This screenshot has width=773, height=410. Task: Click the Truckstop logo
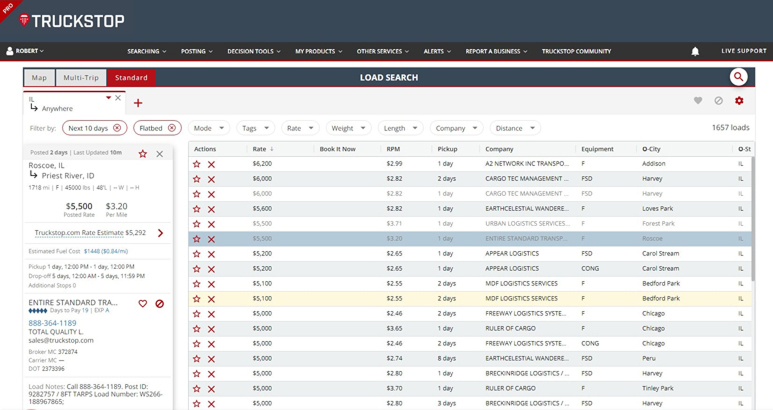71,21
